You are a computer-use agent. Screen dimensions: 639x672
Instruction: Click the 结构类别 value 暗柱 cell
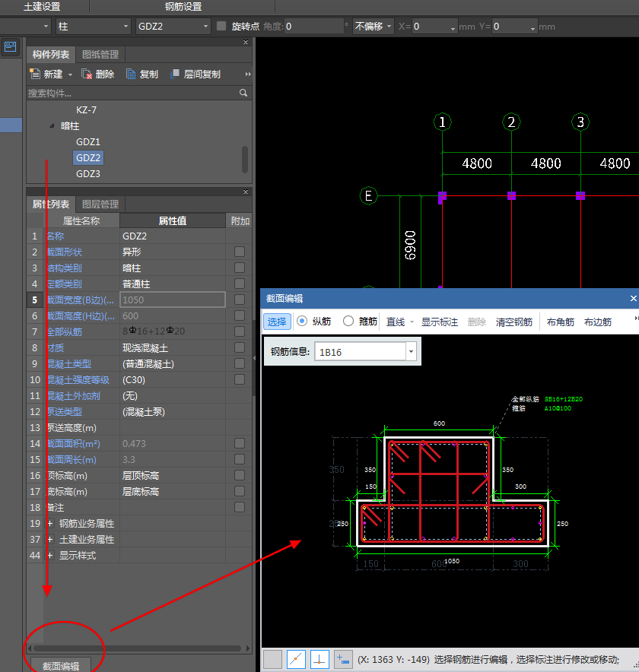(173, 268)
